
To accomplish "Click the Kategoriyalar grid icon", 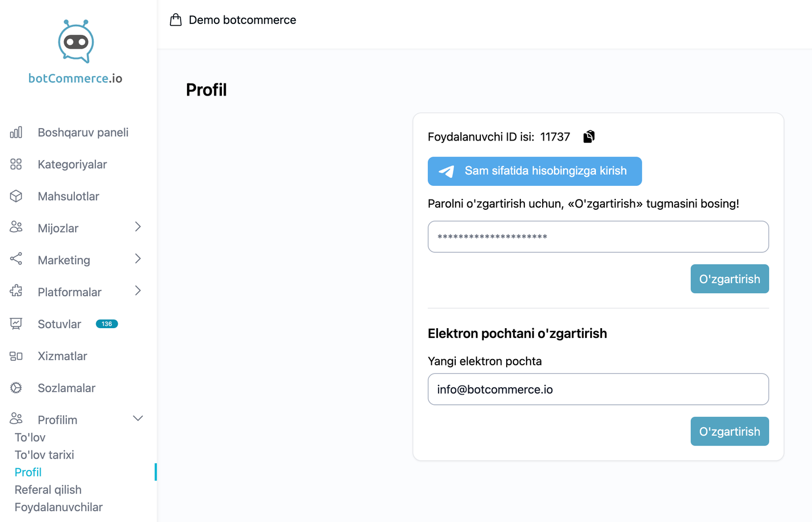I will (16, 165).
